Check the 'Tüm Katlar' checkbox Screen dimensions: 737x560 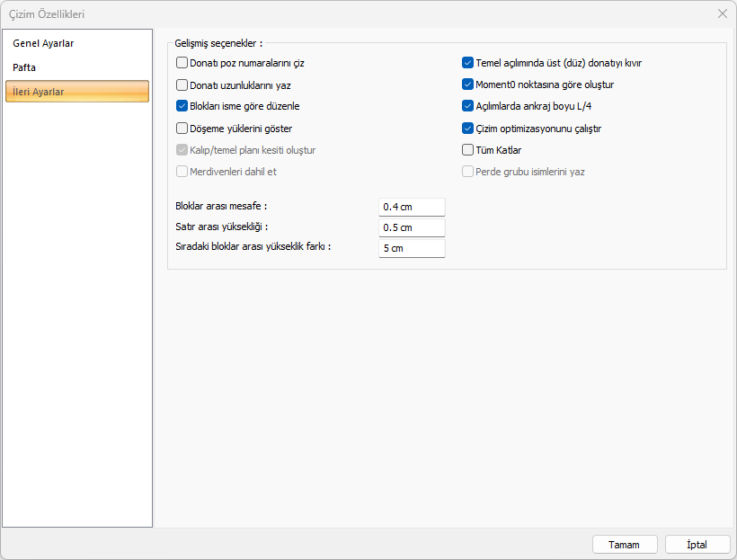[x=467, y=150]
